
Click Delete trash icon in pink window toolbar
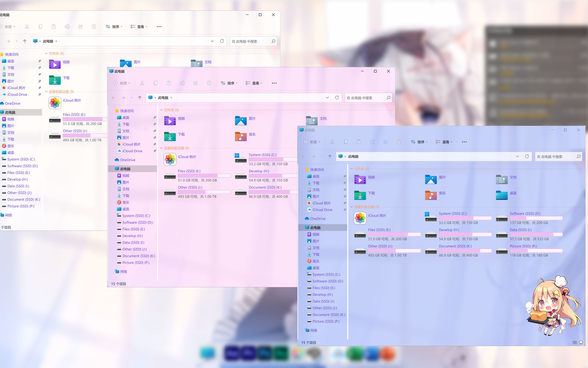(x=209, y=83)
